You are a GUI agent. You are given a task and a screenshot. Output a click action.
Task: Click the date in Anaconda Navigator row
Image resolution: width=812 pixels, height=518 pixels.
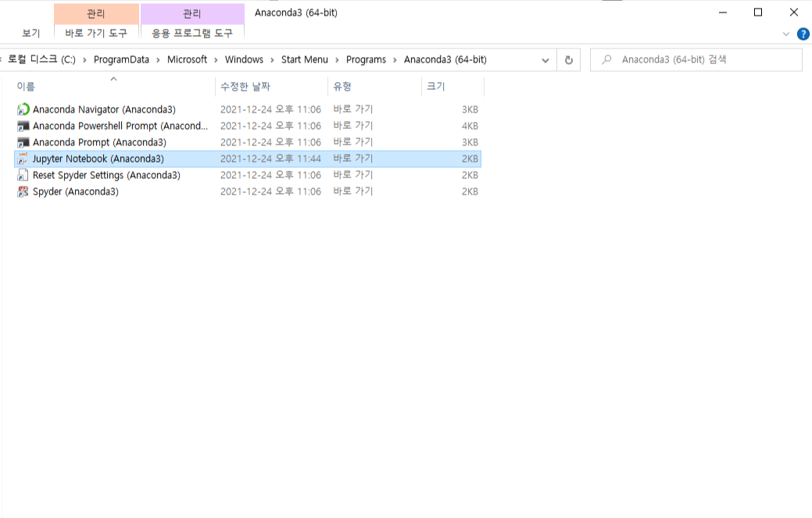pyautogui.click(x=270, y=109)
